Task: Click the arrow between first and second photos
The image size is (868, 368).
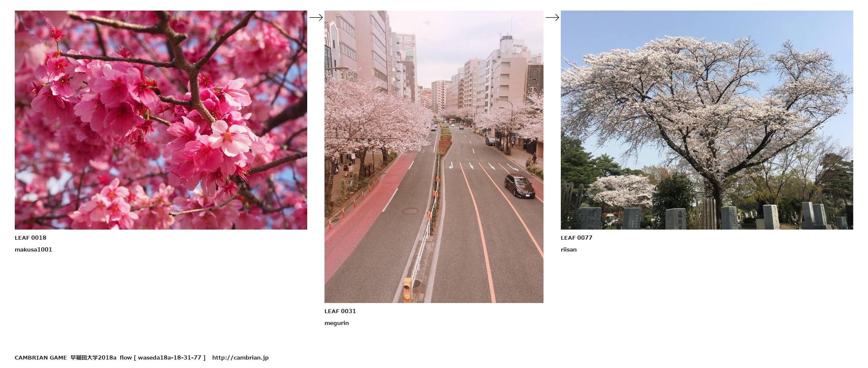Action: (316, 17)
